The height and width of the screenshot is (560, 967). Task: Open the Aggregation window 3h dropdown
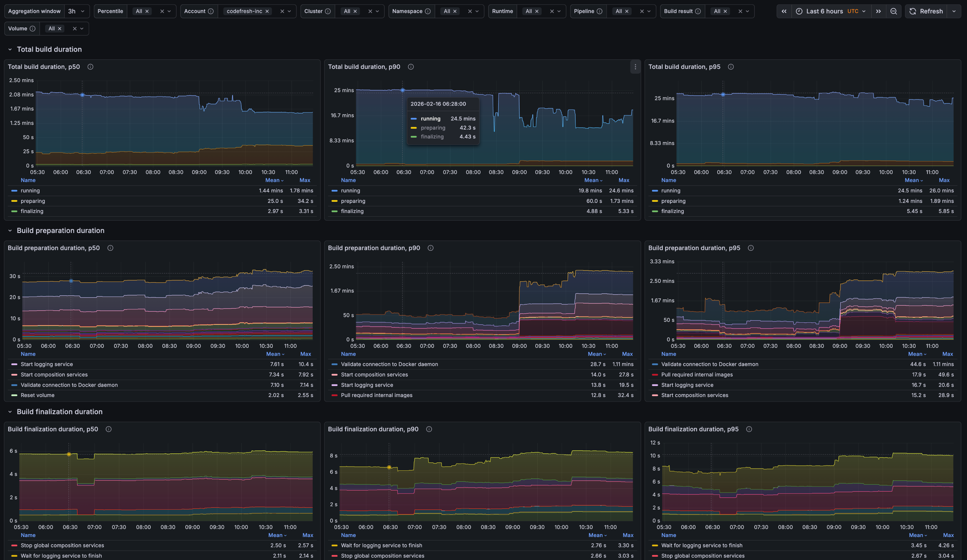click(x=76, y=11)
